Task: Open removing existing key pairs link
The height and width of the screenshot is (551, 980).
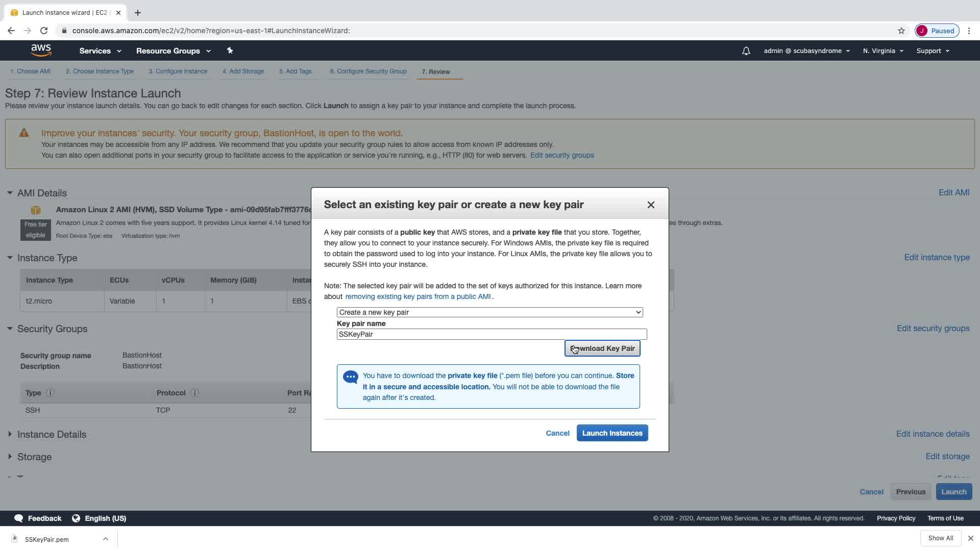Action: [418, 296]
